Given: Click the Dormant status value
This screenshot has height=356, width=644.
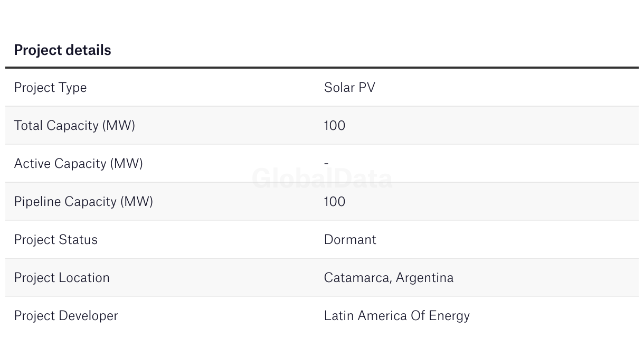Looking at the screenshot, I should 350,239.
